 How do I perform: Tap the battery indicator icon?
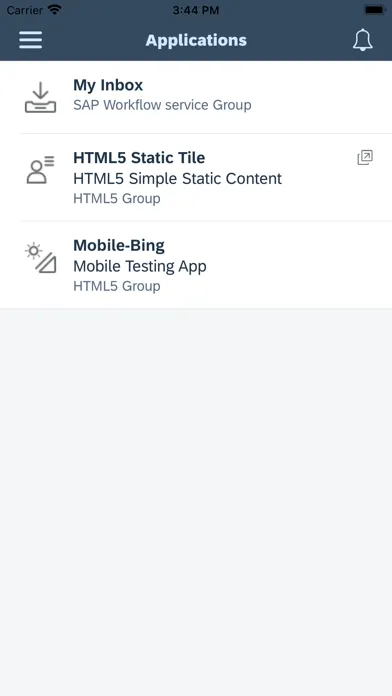375,10
